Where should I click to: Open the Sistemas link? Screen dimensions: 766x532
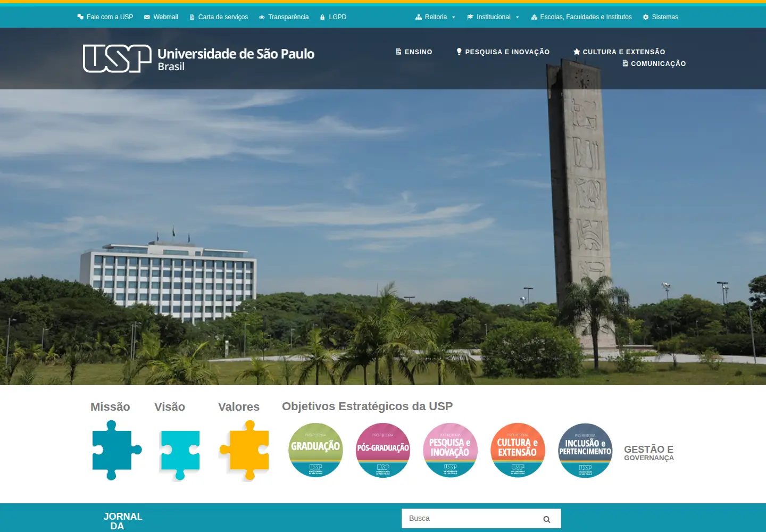pyautogui.click(x=661, y=17)
